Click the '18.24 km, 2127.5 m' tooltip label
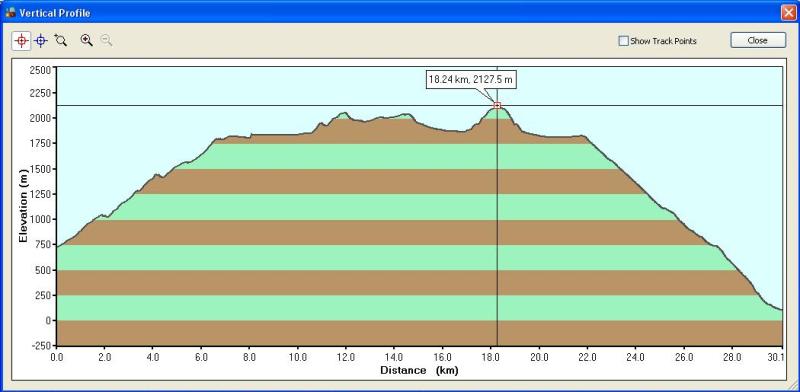Screen dimensions: 800x392 click(470, 80)
